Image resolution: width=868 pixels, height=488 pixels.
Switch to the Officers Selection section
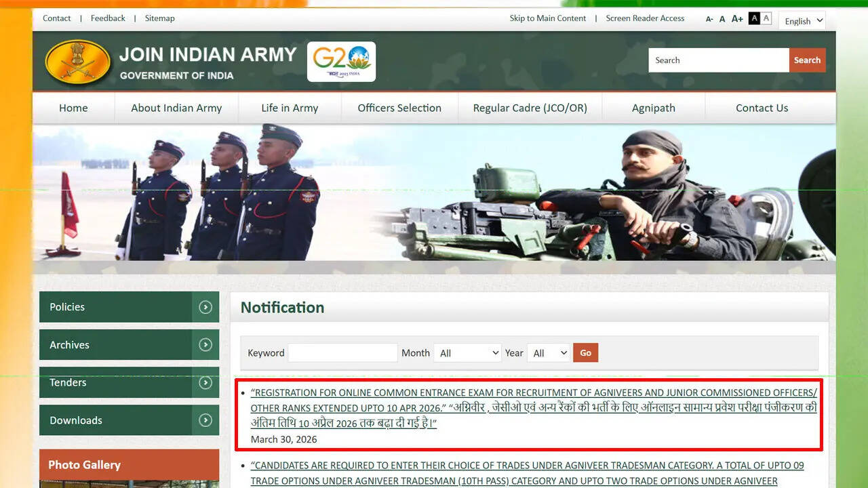(x=399, y=108)
